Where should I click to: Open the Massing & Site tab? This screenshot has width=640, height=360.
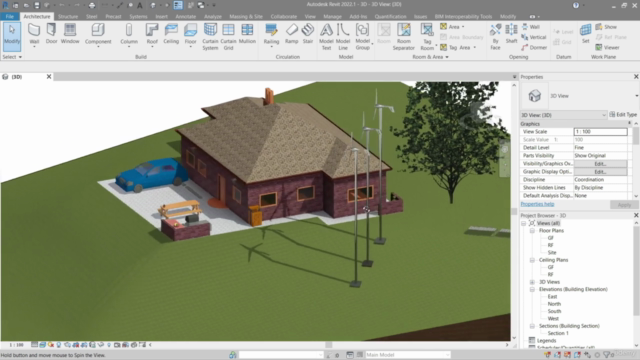(x=246, y=16)
